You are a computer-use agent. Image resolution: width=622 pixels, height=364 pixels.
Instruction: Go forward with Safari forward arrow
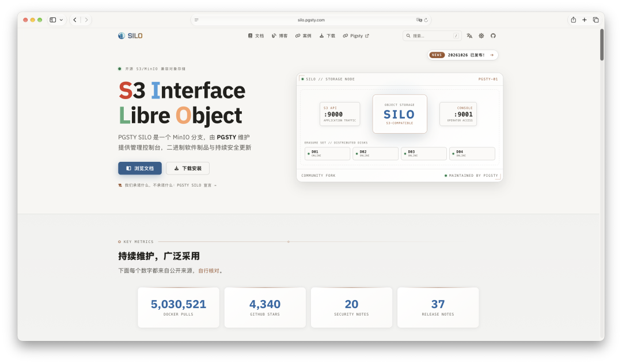(86, 20)
